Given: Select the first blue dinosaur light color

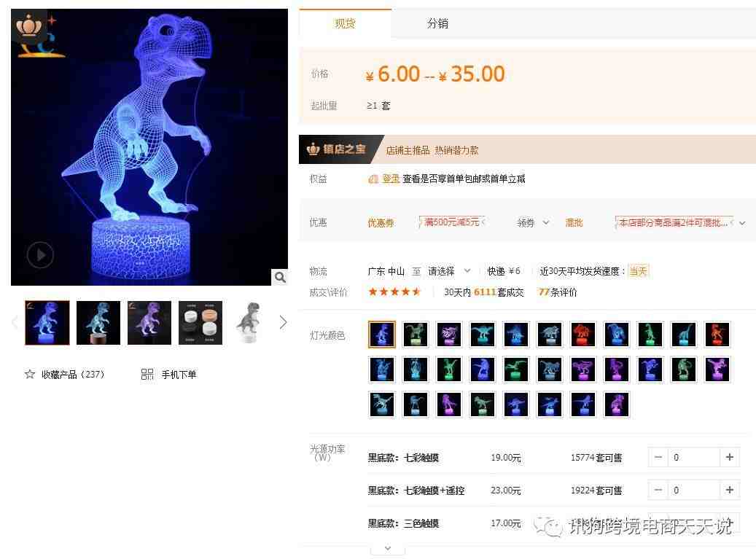Looking at the screenshot, I should (382, 334).
